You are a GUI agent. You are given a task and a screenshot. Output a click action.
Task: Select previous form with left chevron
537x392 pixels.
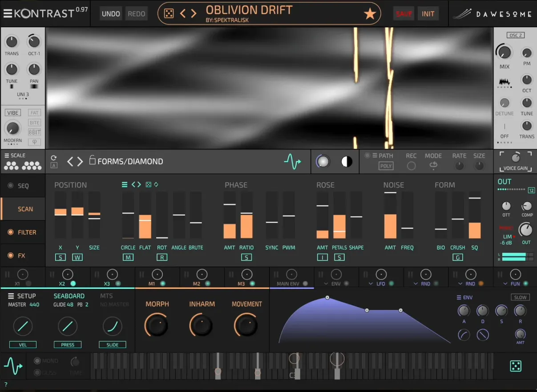[70, 161]
